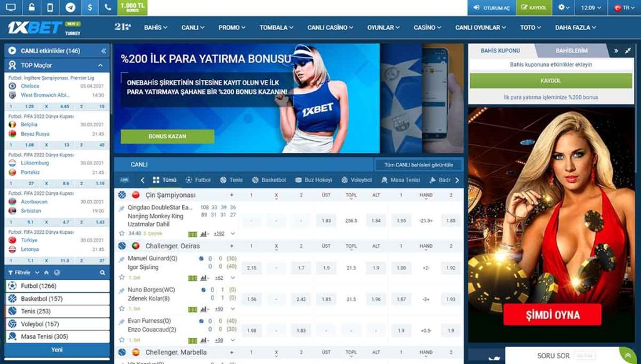Expand the CASİNO dropdown
This screenshot has width=641, height=364.
pos(427,28)
